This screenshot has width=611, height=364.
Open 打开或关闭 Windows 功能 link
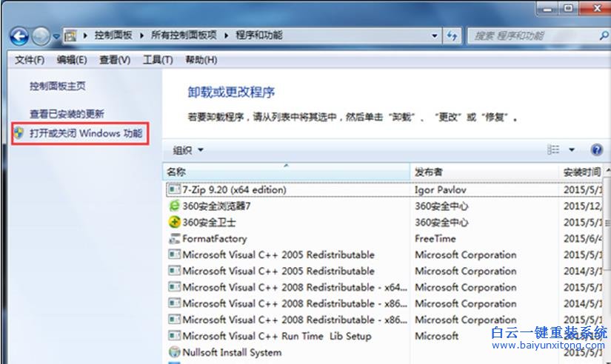pos(86,133)
